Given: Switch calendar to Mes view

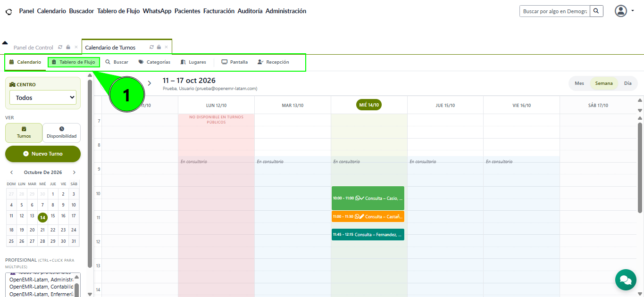Looking at the screenshot, I should [579, 83].
